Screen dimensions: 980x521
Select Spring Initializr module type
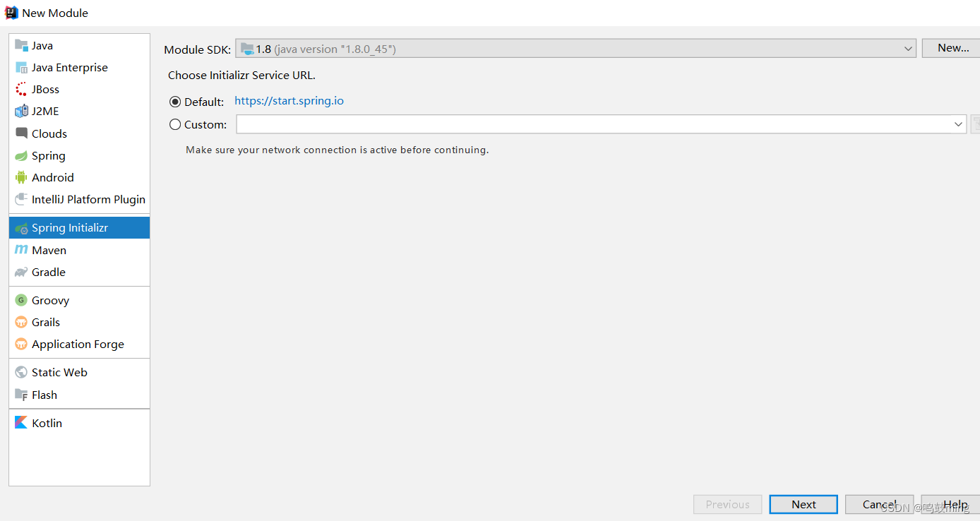tap(79, 228)
